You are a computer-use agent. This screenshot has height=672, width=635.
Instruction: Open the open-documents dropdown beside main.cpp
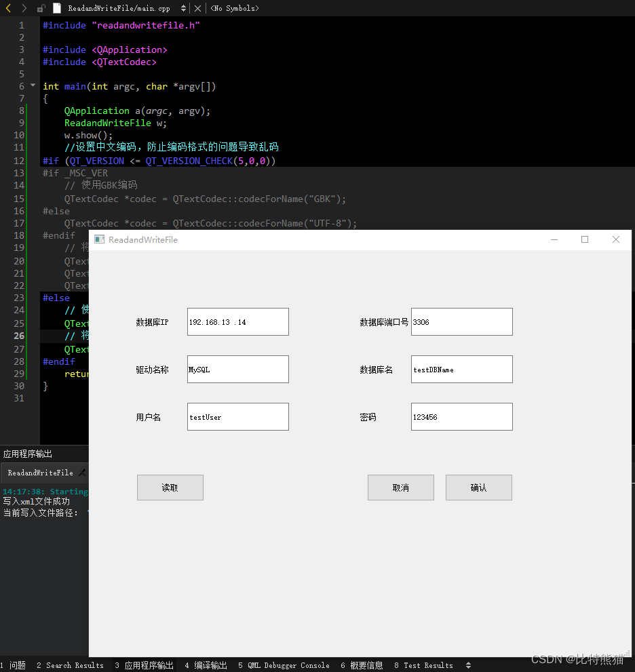[183, 8]
